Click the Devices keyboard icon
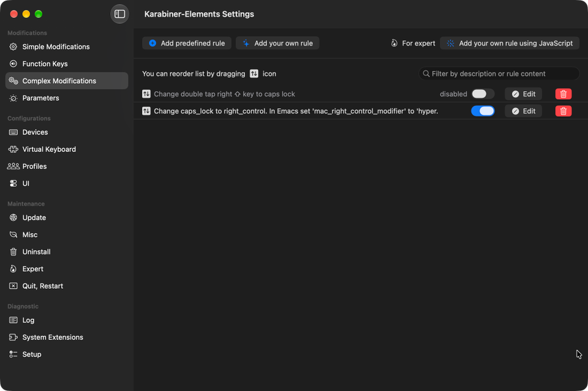This screenshot has width=588, height=391. point(13,132)
